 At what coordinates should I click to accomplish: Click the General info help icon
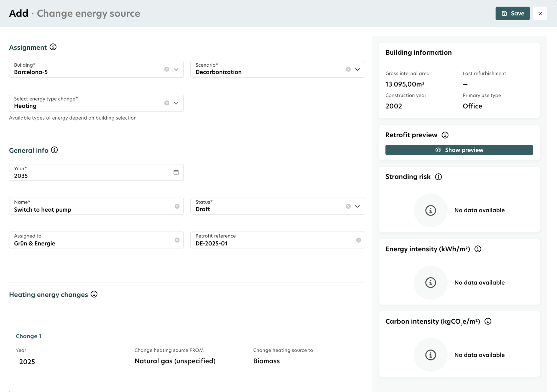click(x=54, y=150)
